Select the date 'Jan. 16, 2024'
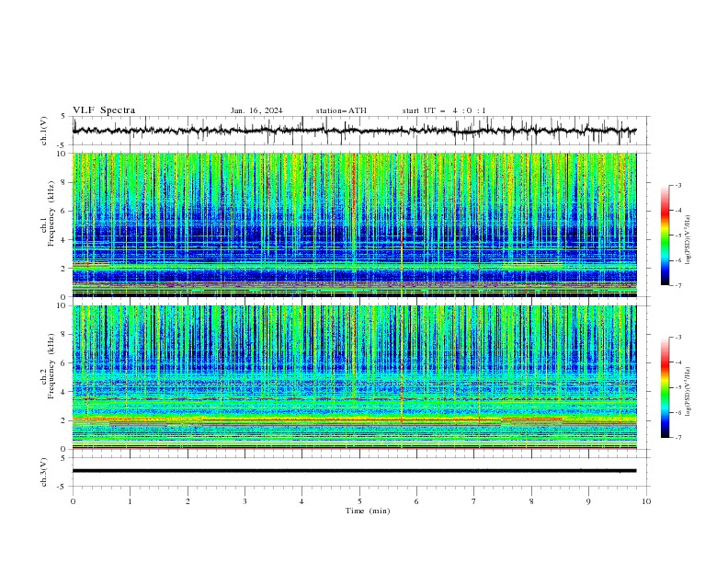Image resolution: width=728 pixels, height=563 pixels. click(x=256, y=110)
